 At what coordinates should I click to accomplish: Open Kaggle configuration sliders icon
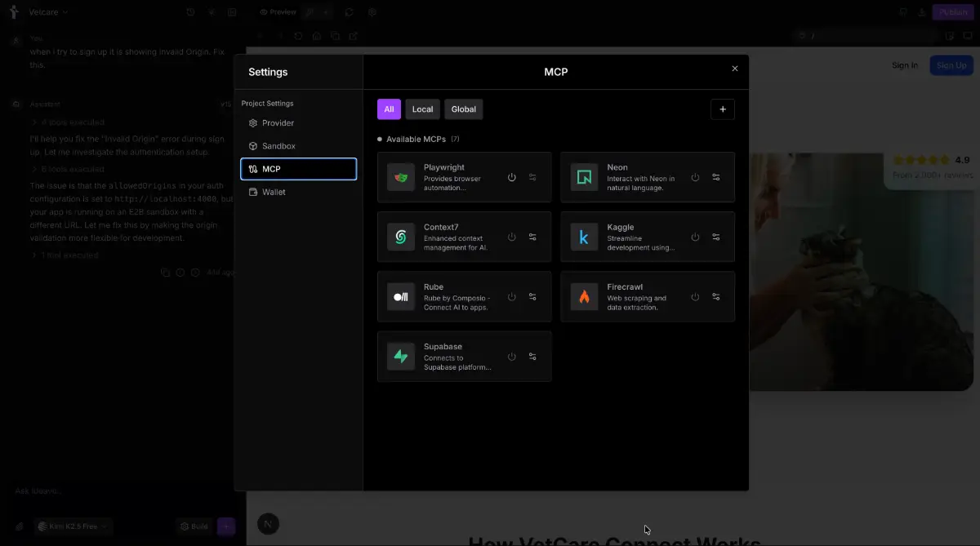click(716, 237)
